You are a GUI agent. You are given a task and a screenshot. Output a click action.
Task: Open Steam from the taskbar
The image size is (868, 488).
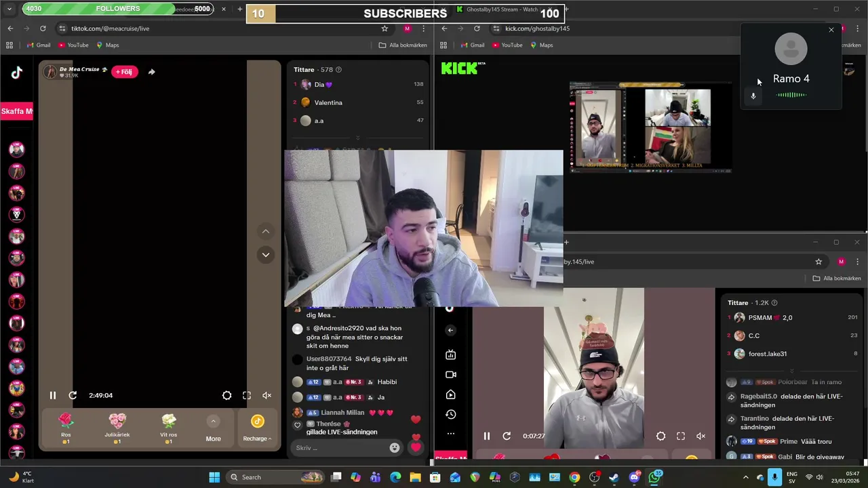614,477
